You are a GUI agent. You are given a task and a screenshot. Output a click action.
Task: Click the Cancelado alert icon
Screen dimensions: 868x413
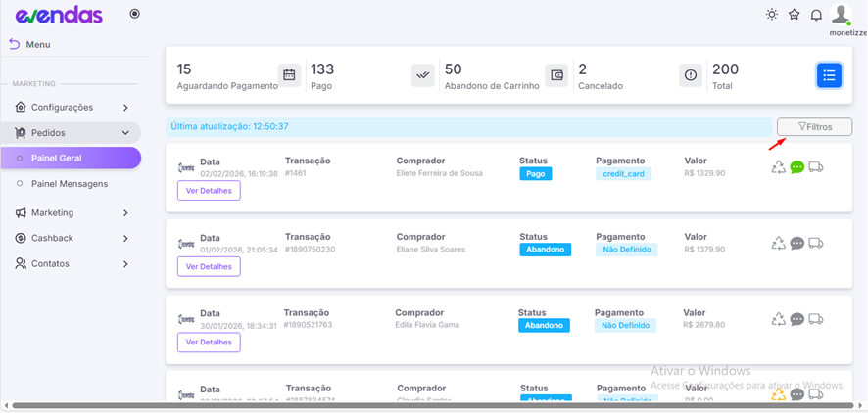(691, 75)
